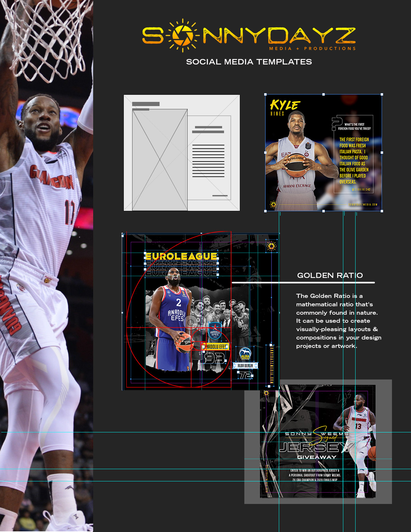Screen dimensions: 411x532
Task: Click the 'ANADOLU EFES' yellow label
Action: pyautogui.click(x=216, y=347)
